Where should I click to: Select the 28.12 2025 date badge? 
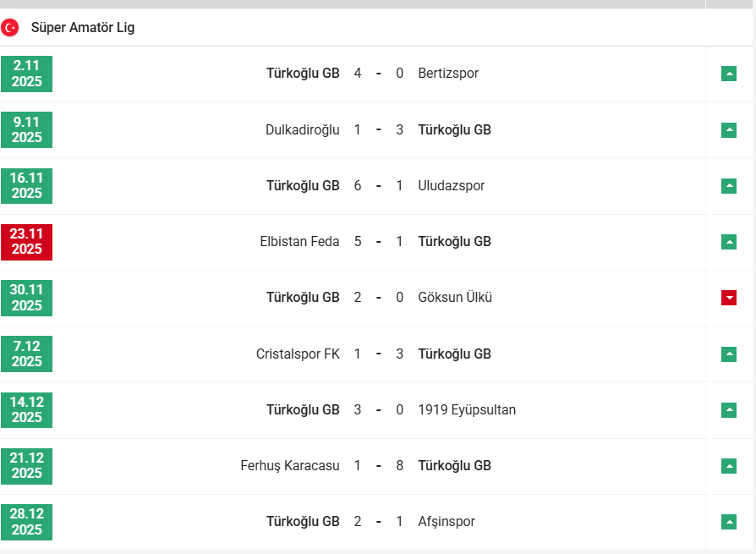27,522
